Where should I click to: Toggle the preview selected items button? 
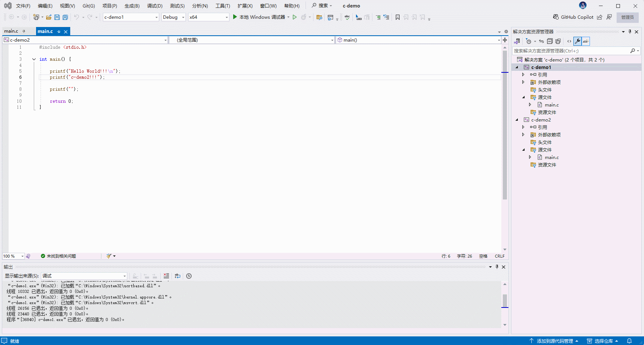click(586, 41)
